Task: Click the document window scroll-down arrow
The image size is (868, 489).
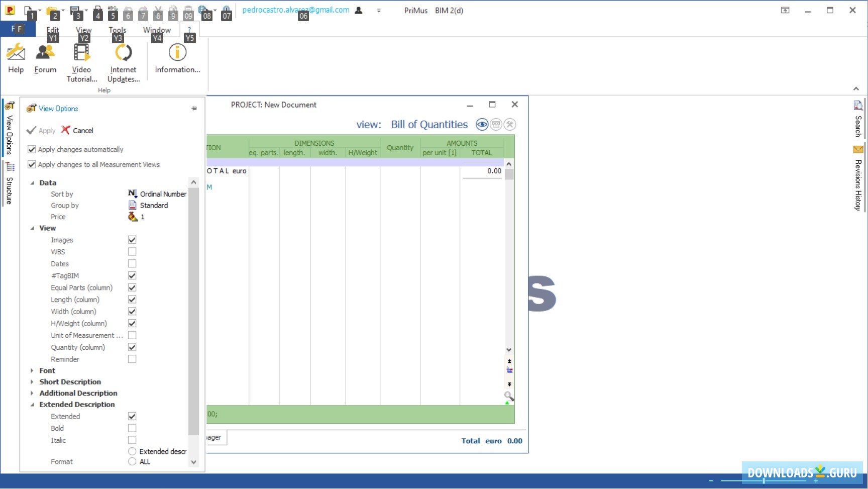Action: coord(509,350)
